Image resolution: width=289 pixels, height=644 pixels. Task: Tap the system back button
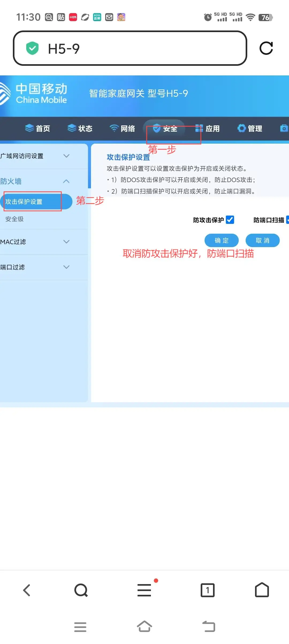209,626
